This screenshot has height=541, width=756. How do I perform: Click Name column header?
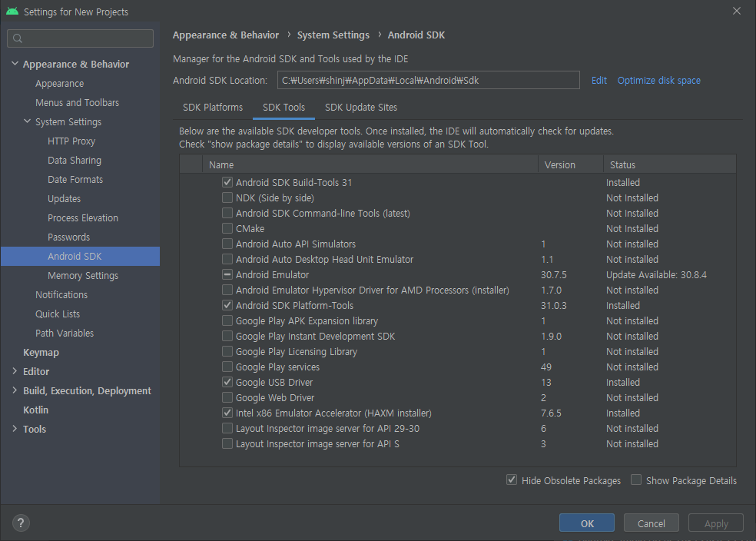370,164
